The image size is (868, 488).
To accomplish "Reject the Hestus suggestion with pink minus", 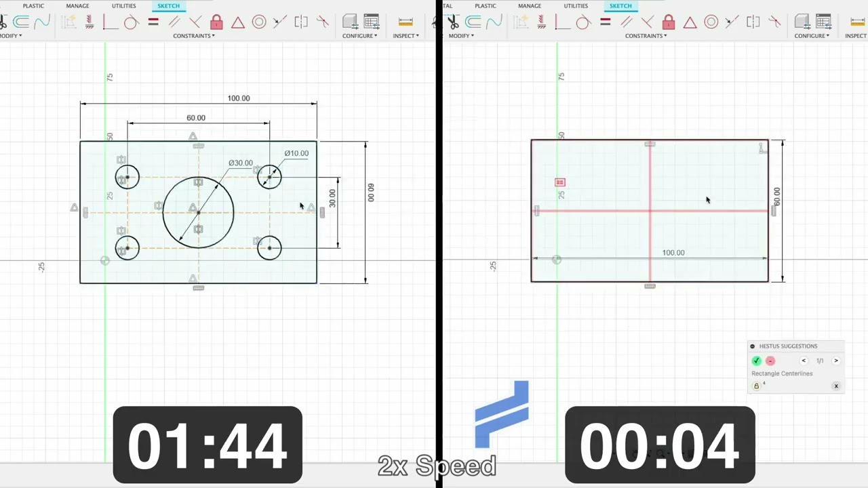I will tap(770, 361).
